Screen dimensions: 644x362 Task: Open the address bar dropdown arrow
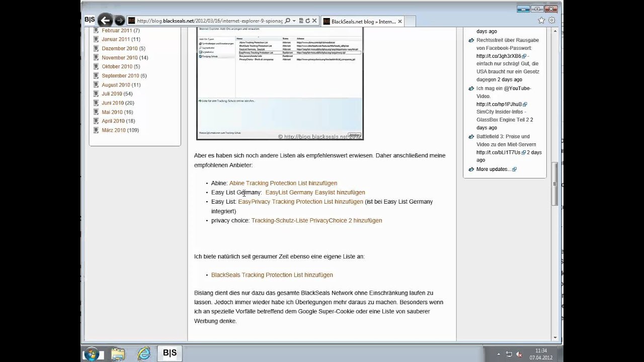pyautogui.click(x=294, y=21)
